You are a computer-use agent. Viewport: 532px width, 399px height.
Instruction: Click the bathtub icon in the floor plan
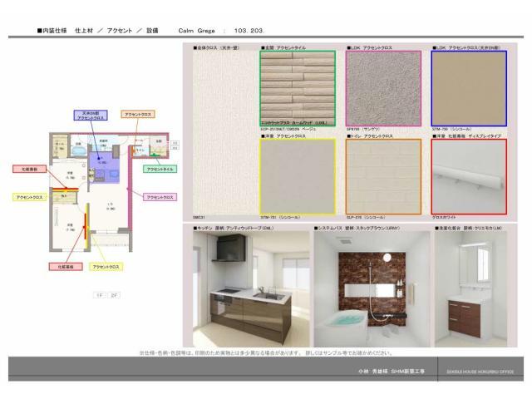coord(79,151)
